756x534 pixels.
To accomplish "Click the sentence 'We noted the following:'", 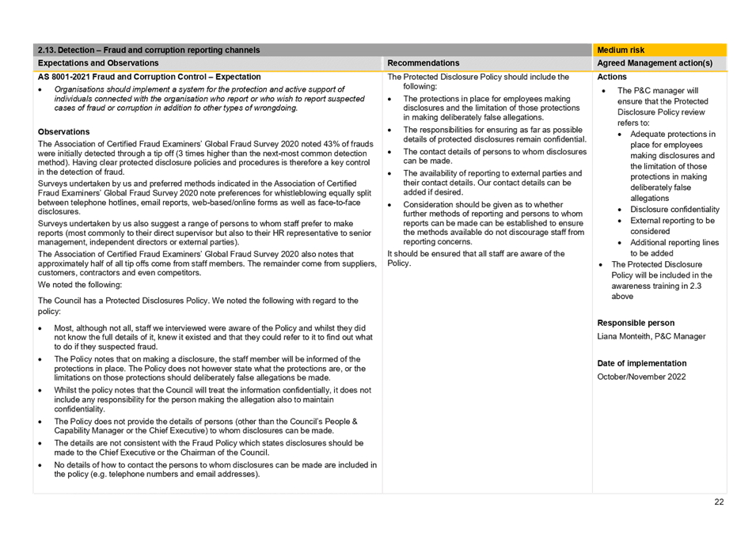I will tap(79, 285).
